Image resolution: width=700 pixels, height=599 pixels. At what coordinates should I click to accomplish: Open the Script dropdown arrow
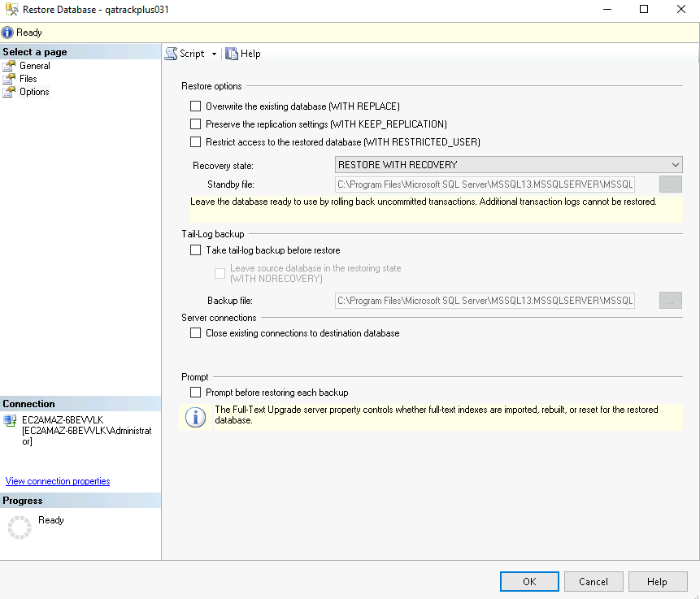(215, 54)
